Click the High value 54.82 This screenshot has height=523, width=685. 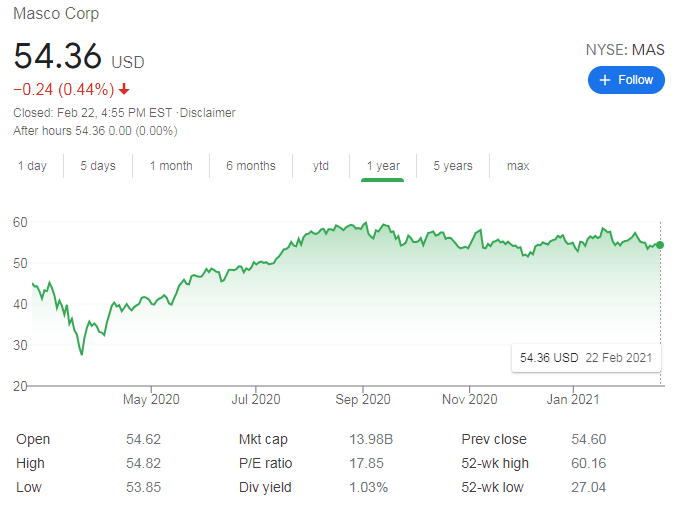143,463
